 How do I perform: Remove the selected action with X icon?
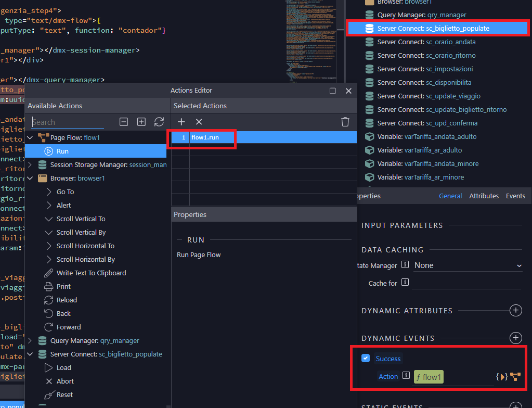coord(199,122)
